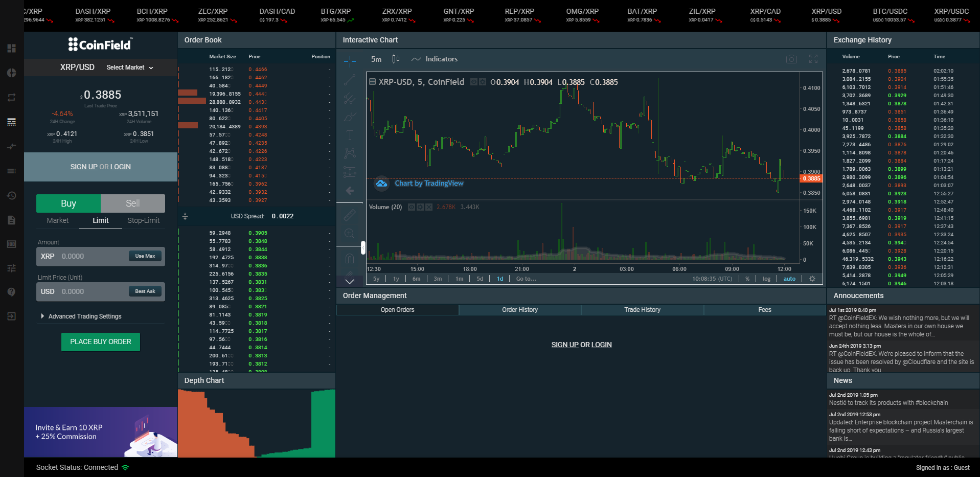Select the brush drawing tool
This screenshot has height=477, width=980.
[x=350, y=117]
